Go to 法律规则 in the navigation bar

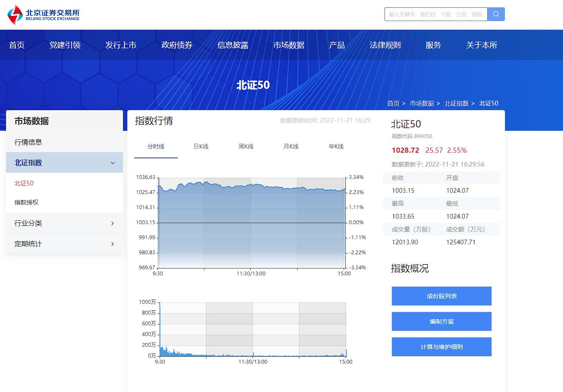(385, 45)
